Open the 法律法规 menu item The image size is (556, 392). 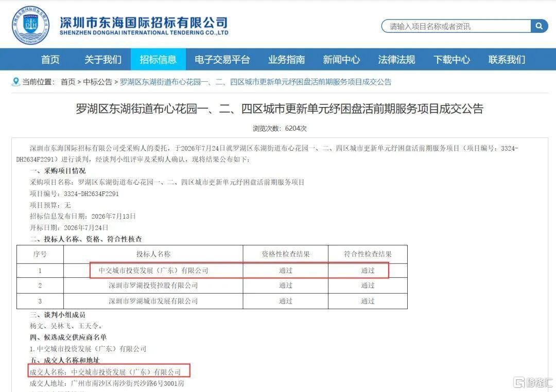[x=396, y=59]
